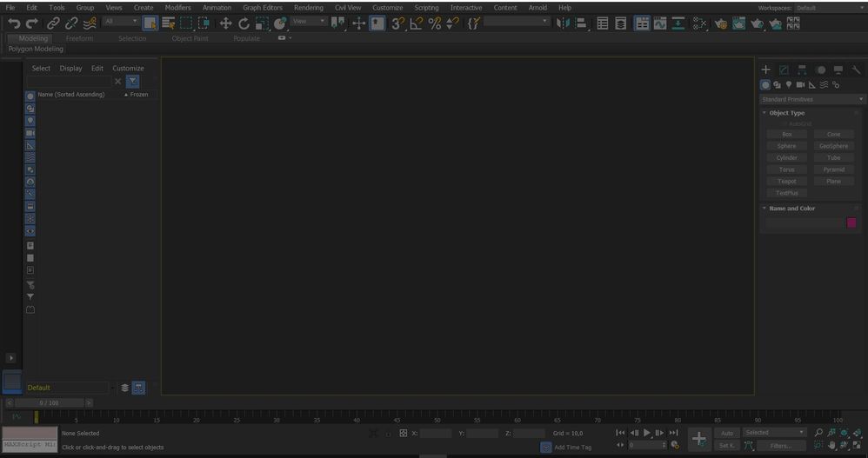The width and height of the screenshot is (868, 458).
Task: Click the Redo arrow icon
Action: point(31,23)
